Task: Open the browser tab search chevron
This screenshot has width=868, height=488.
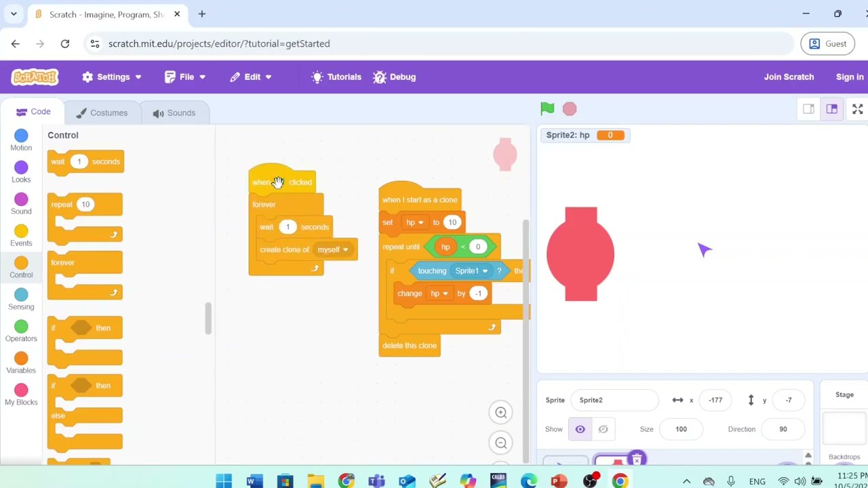Action: 14,14
